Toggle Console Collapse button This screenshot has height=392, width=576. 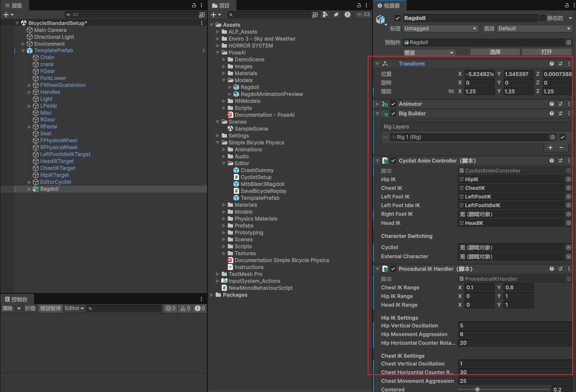tap(30, 308)
